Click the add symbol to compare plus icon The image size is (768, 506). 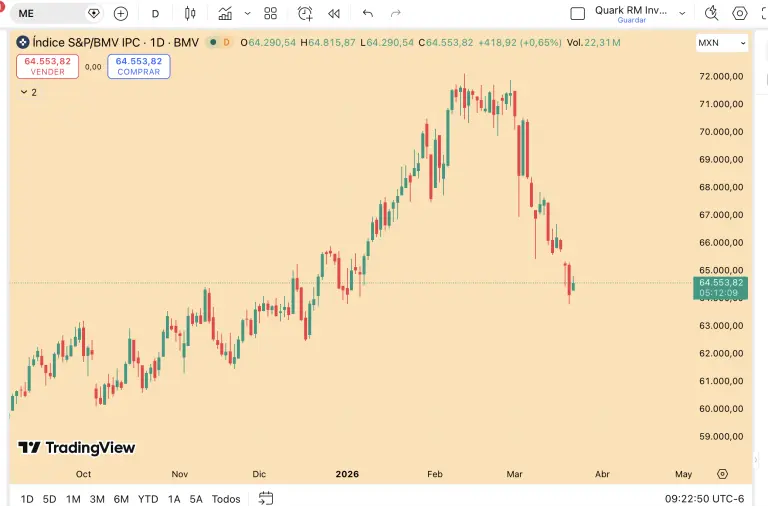121,14
